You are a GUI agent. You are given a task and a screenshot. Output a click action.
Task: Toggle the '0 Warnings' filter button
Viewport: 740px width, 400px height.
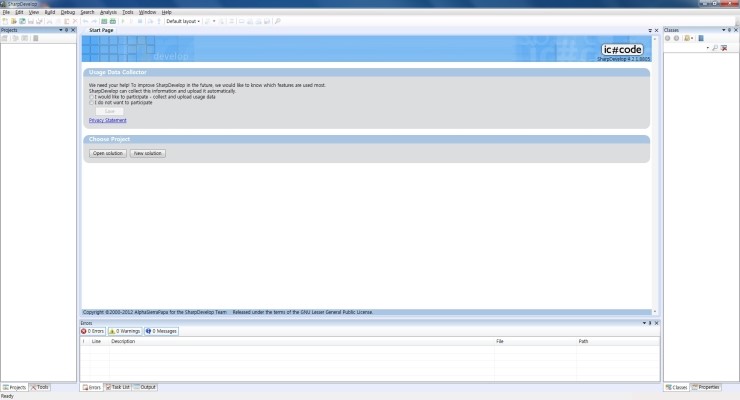pos(125,331)
